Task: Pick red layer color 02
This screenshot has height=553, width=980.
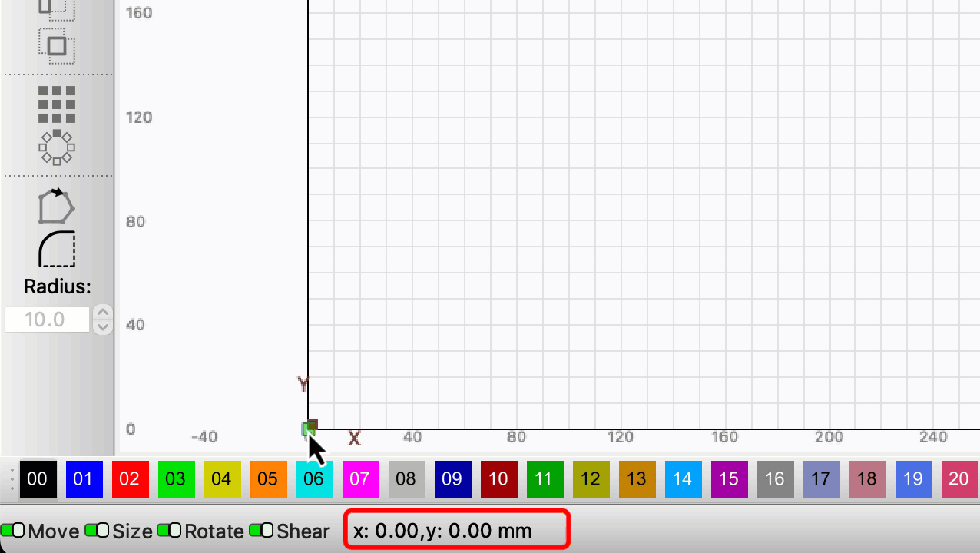Action: (130, 479)
